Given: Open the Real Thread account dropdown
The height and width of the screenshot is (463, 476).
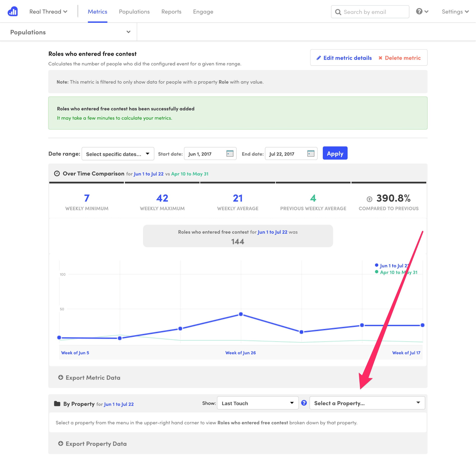Looking at the screenshot, I should pos(48,12).
